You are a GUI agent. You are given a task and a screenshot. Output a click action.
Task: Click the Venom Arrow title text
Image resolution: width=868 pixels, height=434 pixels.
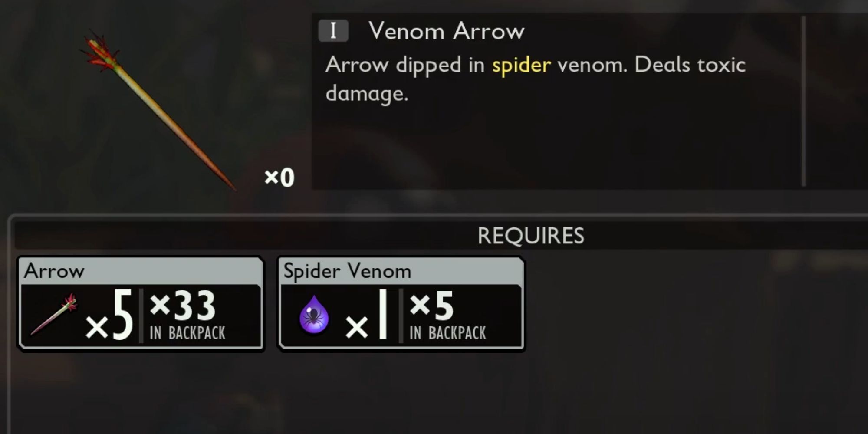447,31
